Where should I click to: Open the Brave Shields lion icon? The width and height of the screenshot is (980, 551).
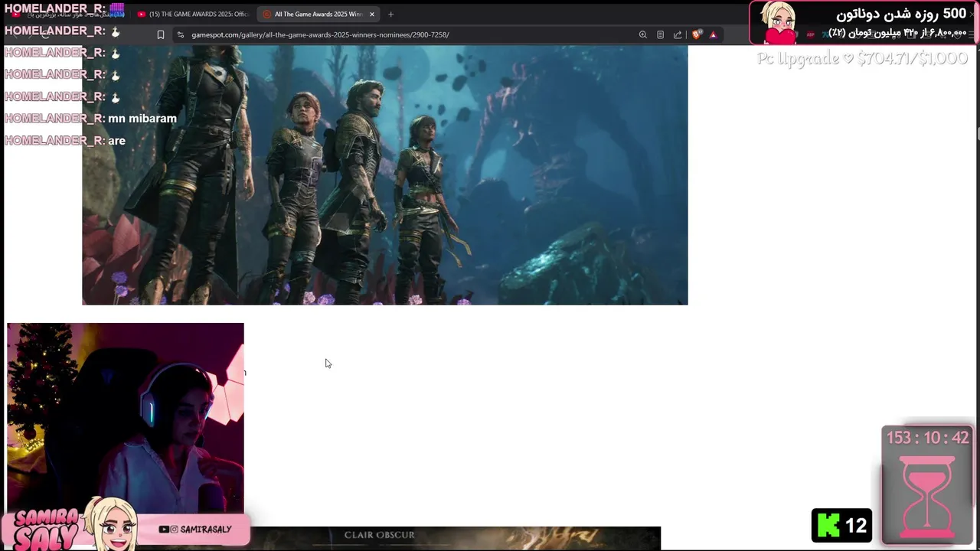697,34
